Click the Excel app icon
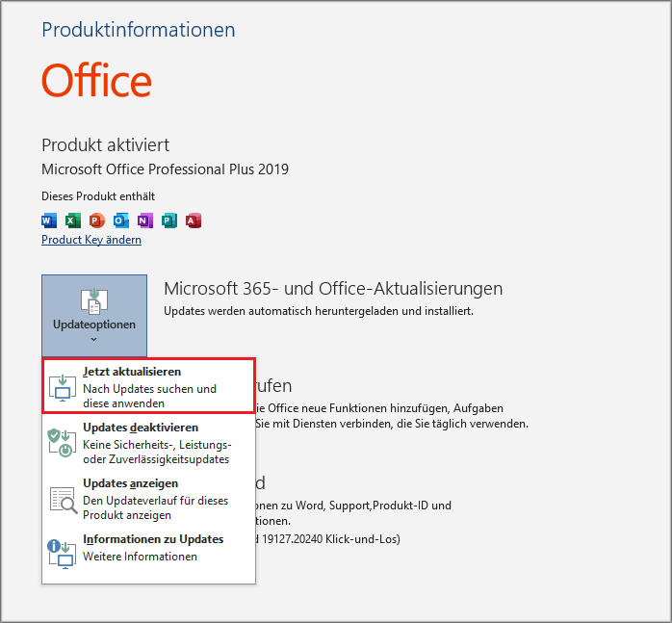 [73, 221]
